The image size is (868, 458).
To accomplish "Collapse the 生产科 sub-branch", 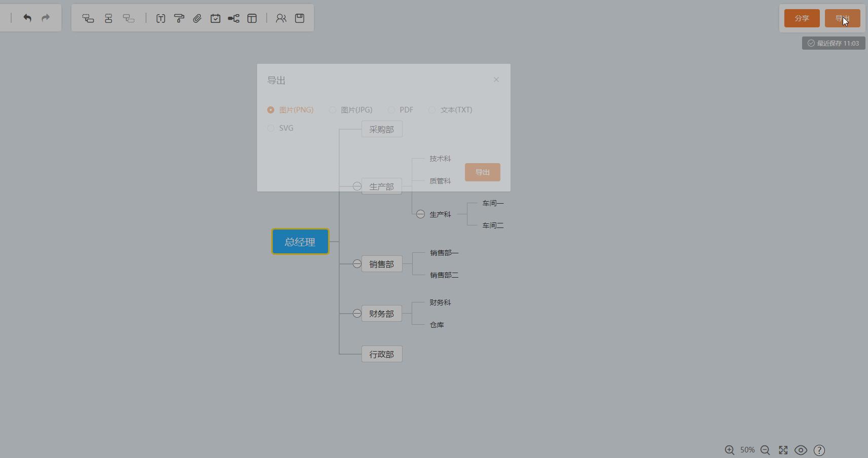I will coord(420,214).
